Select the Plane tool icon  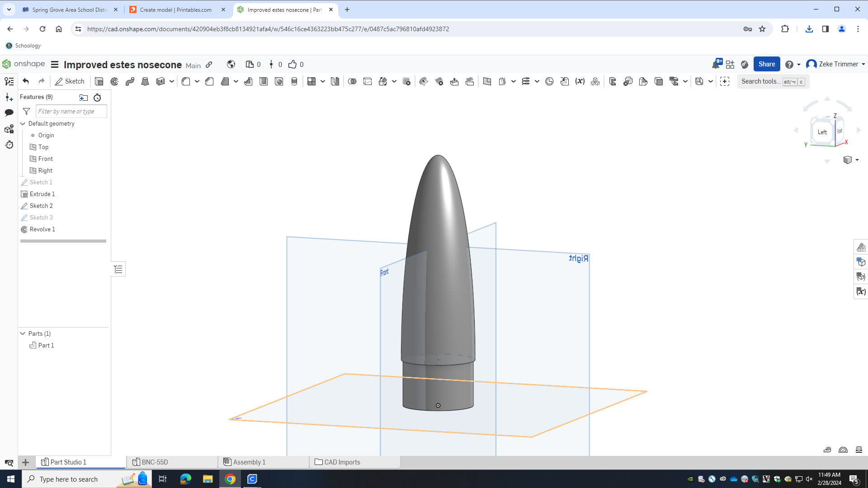click(487, 81)
